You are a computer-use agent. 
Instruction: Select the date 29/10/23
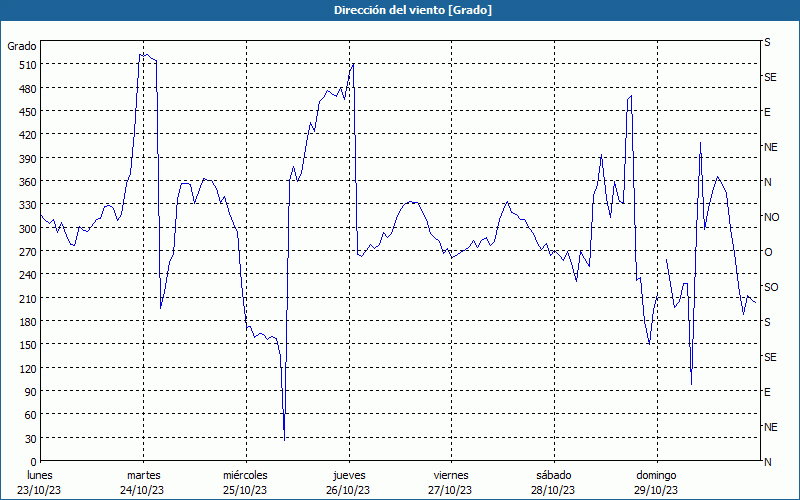point(656,490)
